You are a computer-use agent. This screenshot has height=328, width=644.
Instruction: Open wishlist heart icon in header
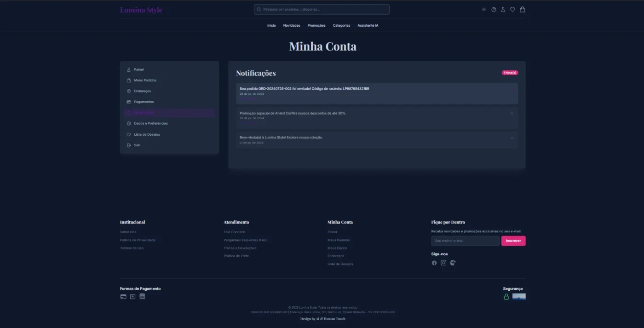512,10
